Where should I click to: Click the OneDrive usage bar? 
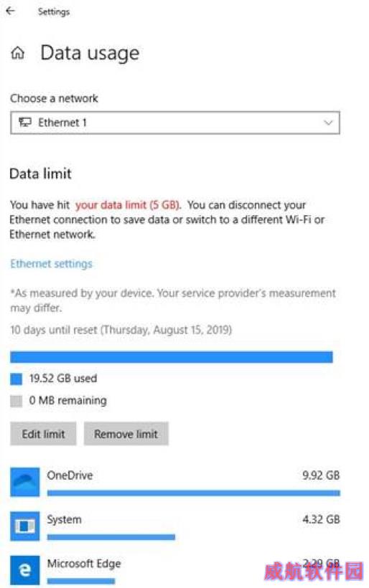tap(194, 493)
